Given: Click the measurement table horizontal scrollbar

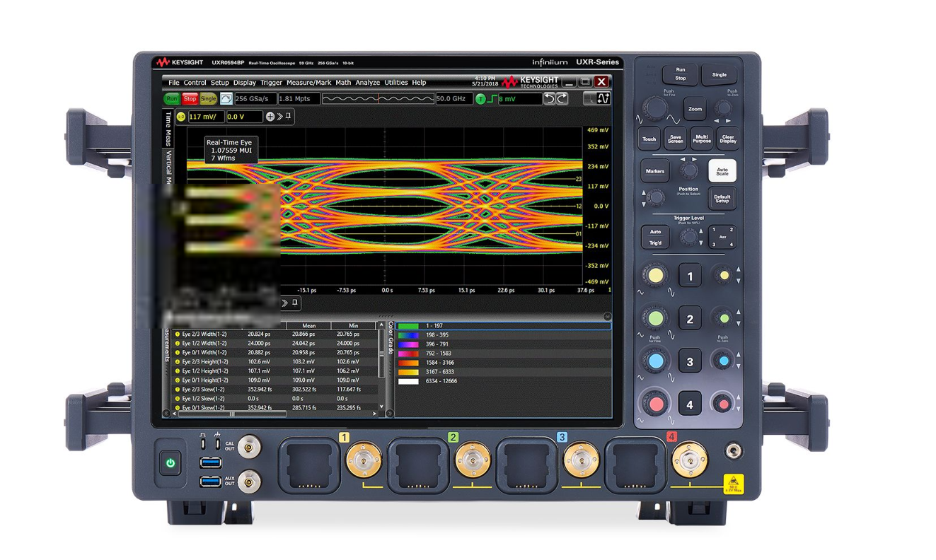Looking at the screenshot, I should coord(232,414).
